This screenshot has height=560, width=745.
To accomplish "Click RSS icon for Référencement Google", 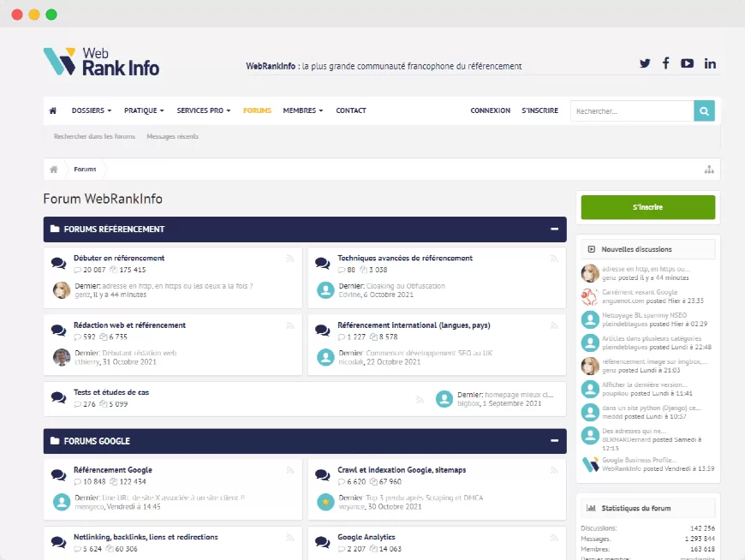I will click(289, 470).
